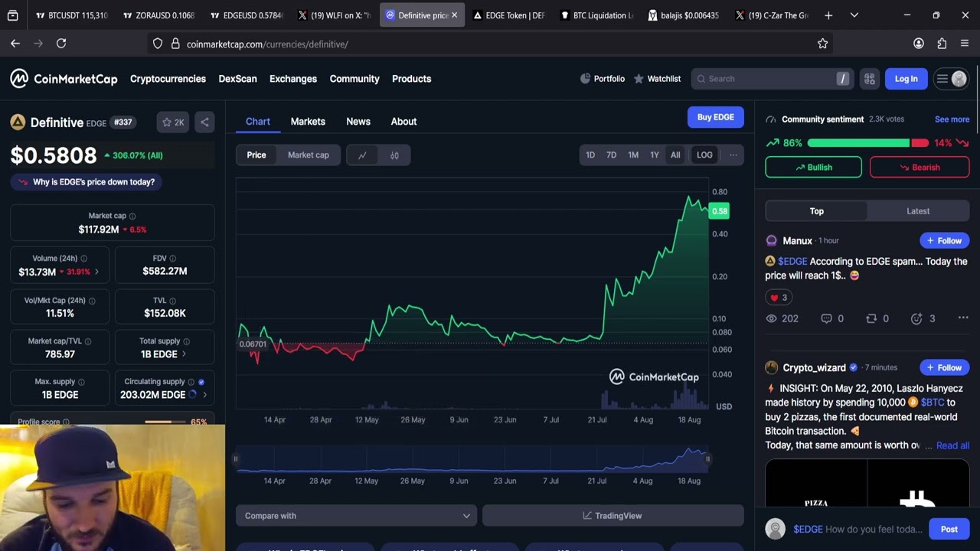Click the CoinMarketCap logo
The width and height of the screenshot is (980, 551).
tap(64, 79)
